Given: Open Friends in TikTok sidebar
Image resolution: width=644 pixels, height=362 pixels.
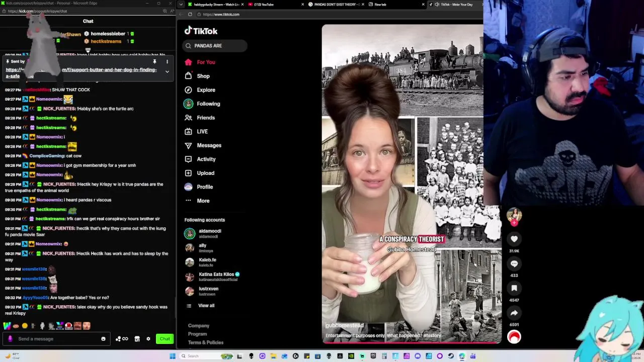Looking at the screenshot, I should click(x=205, y=118).
